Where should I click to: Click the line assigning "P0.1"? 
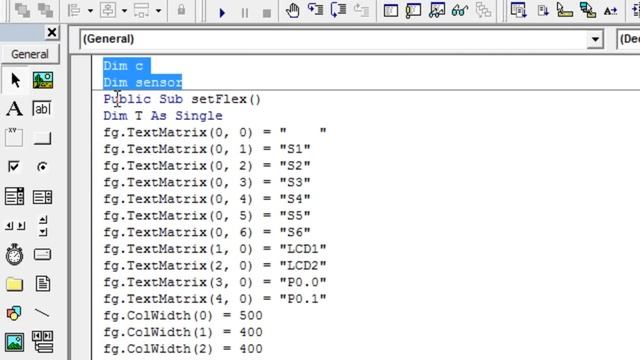[215, 299]
